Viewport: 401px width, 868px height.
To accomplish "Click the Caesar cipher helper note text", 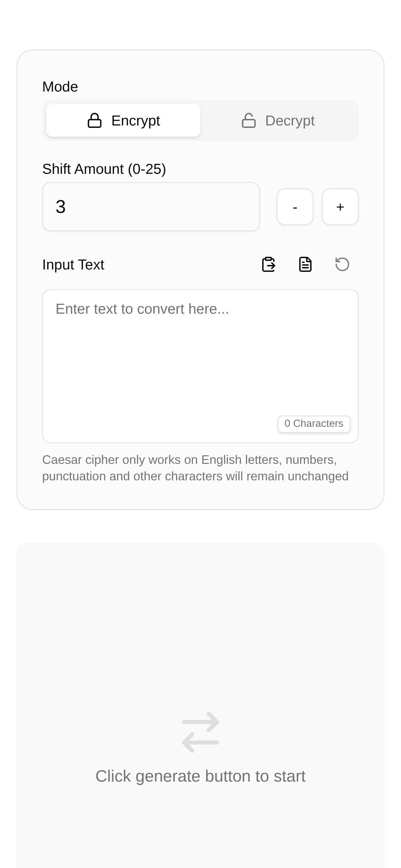I will 195,468.
